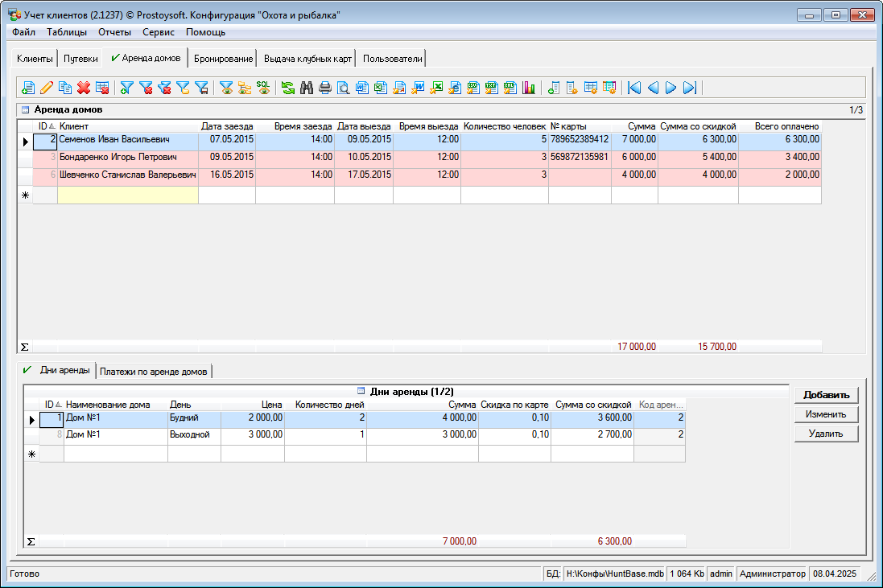Go to last record arrow icon
The image size is (883, 588).
coord(689,88)
